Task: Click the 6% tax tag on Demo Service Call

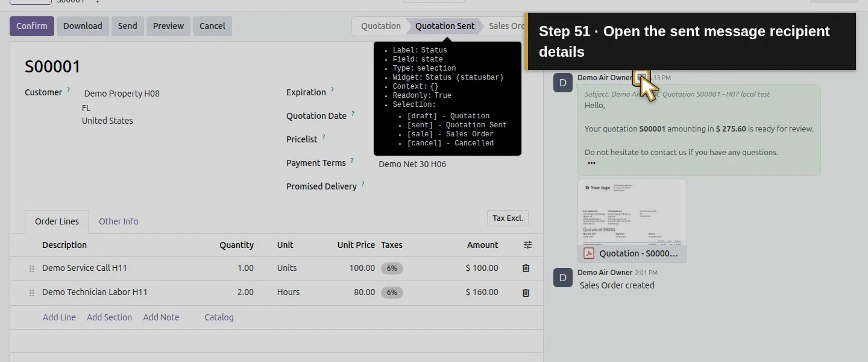Action: click(392, 268)
